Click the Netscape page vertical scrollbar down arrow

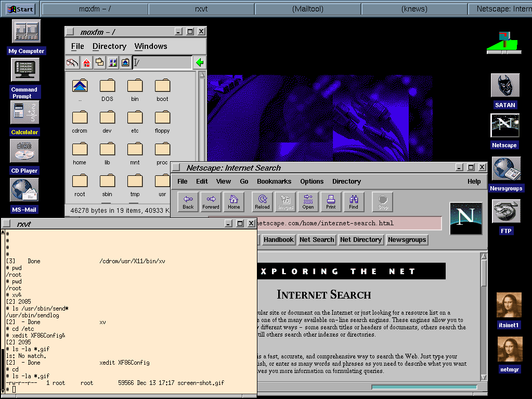(484, 377)
